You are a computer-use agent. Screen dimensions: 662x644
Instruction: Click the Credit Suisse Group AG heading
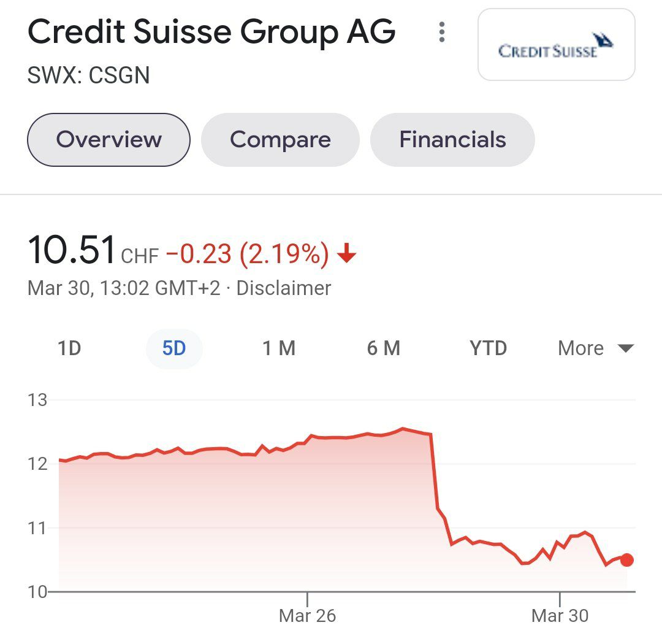[211, 31]
